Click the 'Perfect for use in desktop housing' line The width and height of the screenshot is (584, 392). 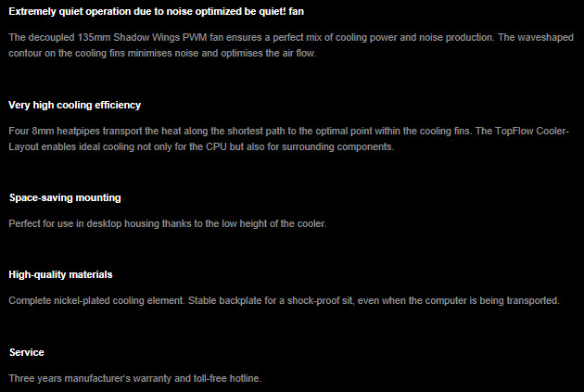168,223
